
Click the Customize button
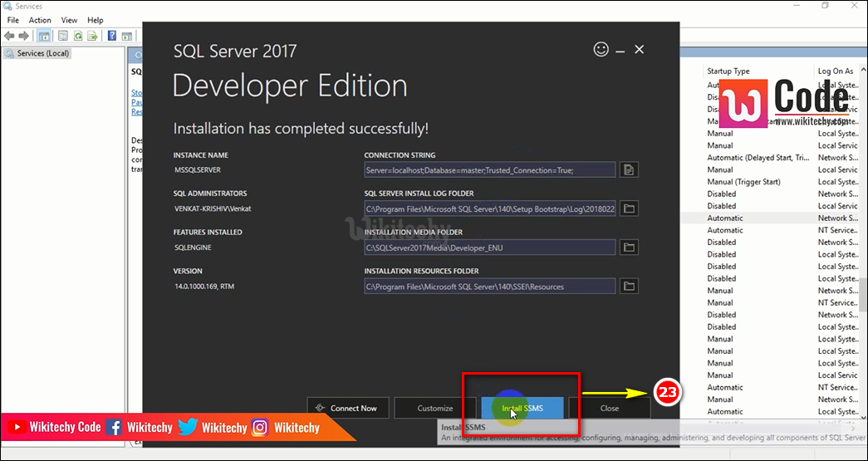435,408
